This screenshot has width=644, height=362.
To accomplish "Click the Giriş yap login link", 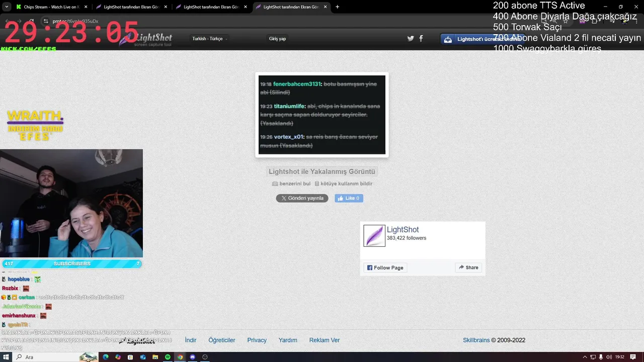I will tap(277, 39).
